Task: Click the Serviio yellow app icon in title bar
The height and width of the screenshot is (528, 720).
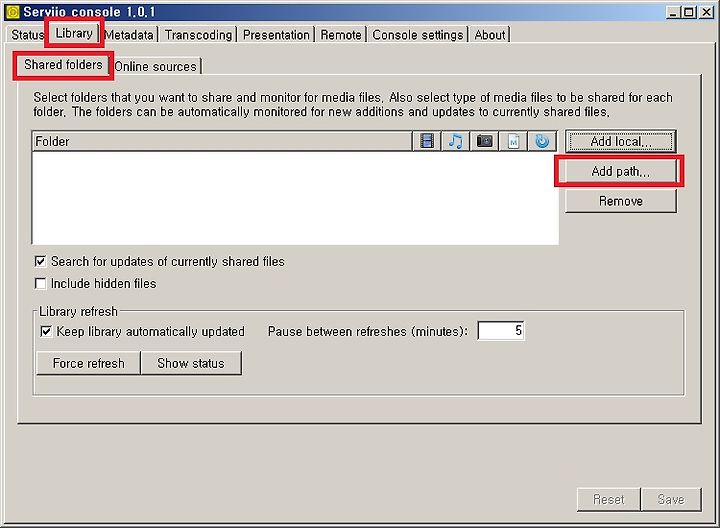Action: (13, 11)
